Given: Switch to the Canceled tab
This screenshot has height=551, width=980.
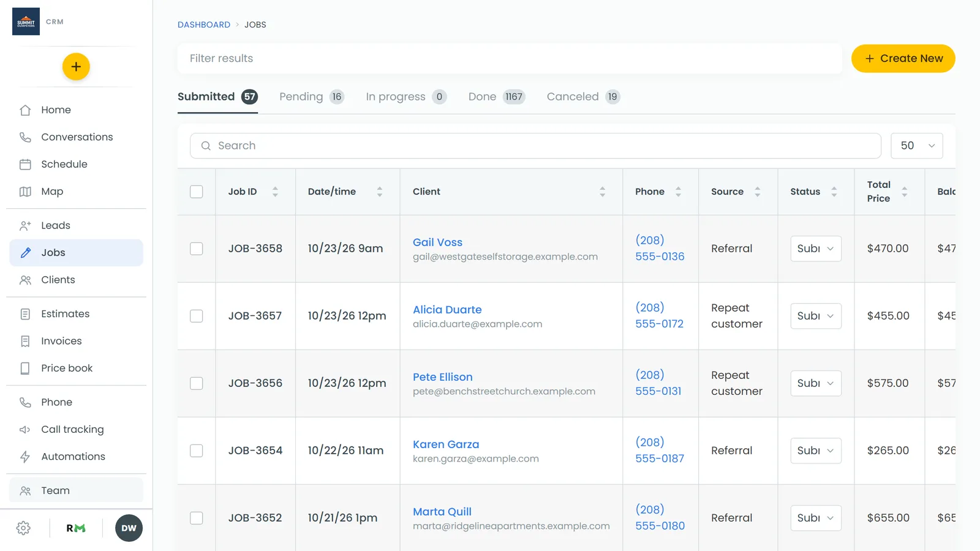Looking at the screenshot, I should point(583,97).
